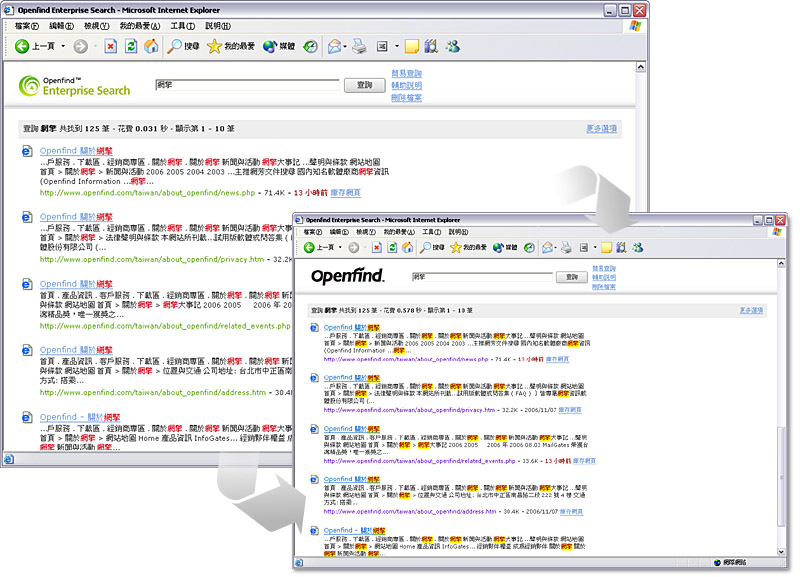800x577 pixels.
Task: Open the 庫存頁面 cached link for address.htm, front window
Action: point(571,512)
